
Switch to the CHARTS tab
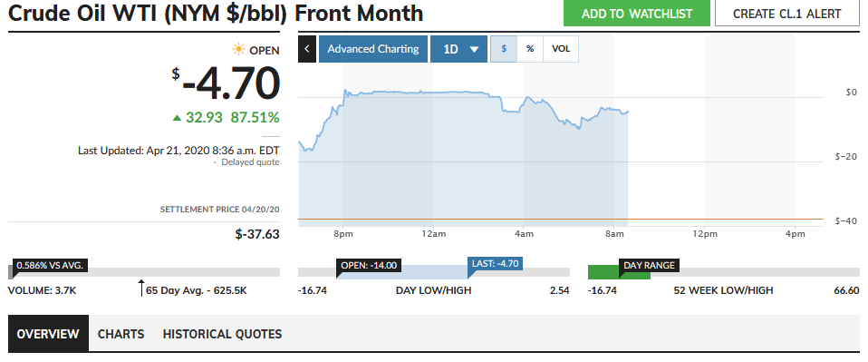tap(121, 334)
